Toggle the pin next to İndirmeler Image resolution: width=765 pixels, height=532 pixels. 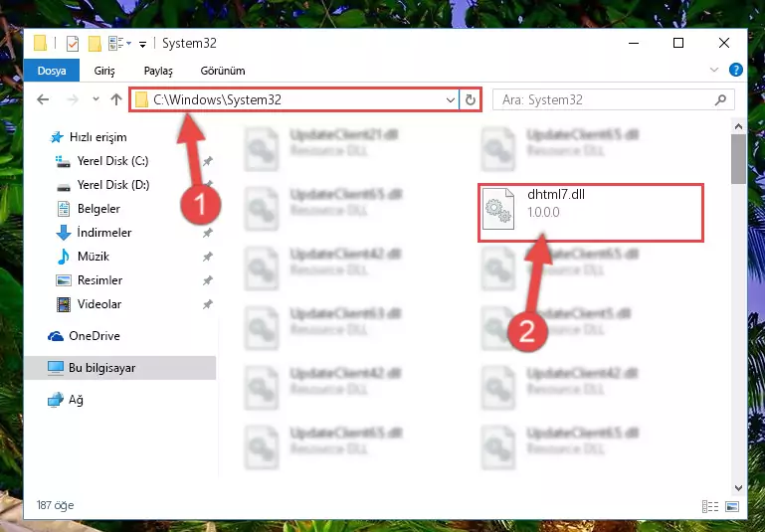coord(208,233)
